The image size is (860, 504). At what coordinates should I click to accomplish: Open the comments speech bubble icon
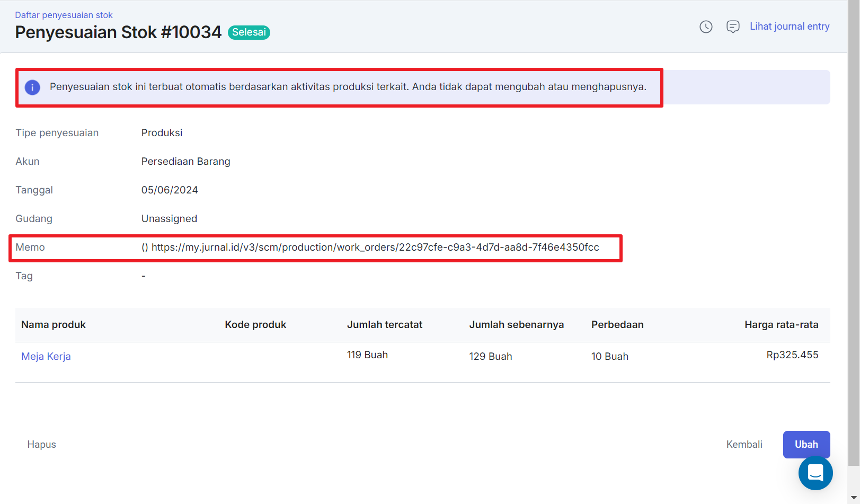coord(733,26)
